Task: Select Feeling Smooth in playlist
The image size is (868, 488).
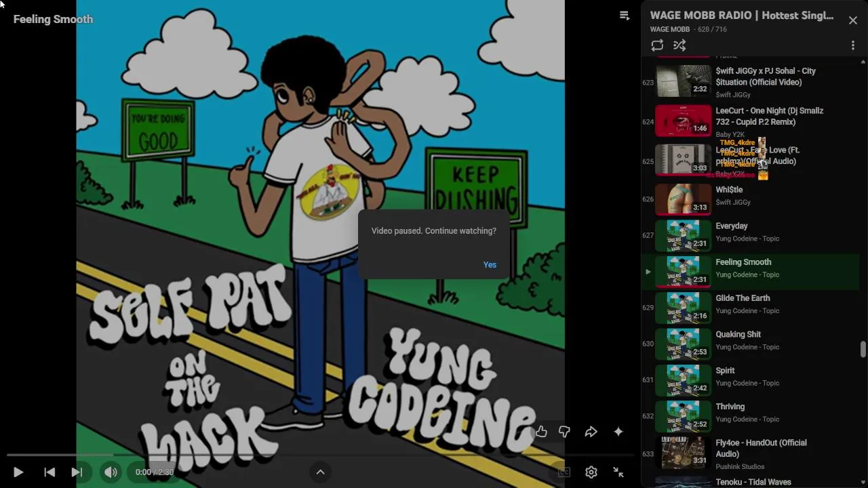Action: (x=751, y=272)
